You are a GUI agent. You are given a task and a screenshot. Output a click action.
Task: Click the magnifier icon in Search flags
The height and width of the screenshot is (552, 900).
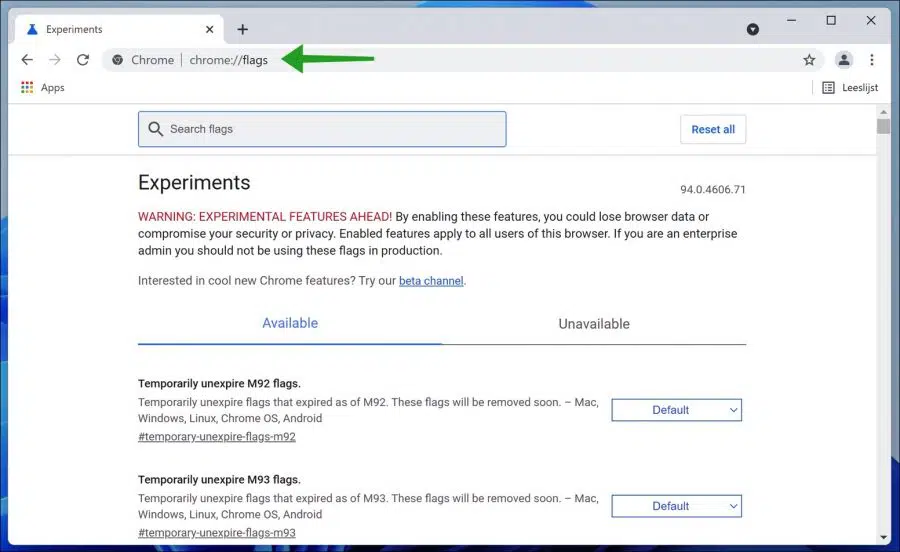click(156, 129)
